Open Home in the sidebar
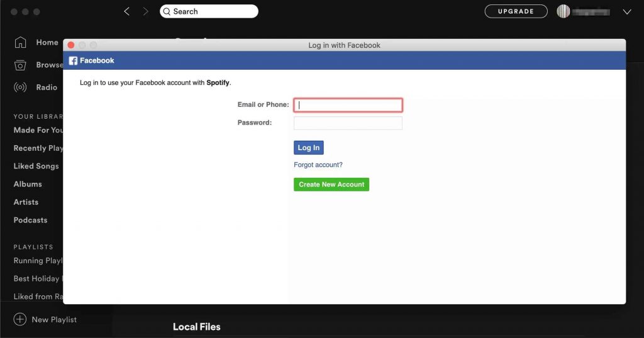This screenshot has height=338, width=644. [47, 42]
